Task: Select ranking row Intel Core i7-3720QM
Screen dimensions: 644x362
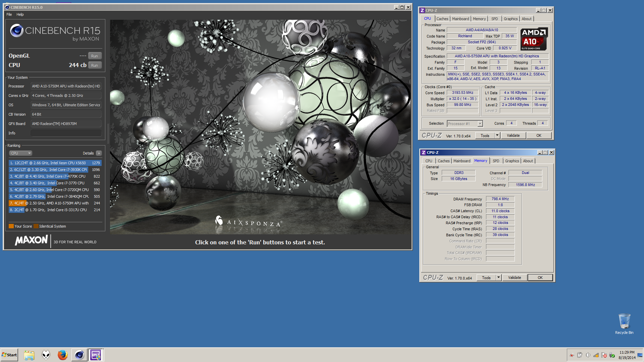Action: point(55,190)
